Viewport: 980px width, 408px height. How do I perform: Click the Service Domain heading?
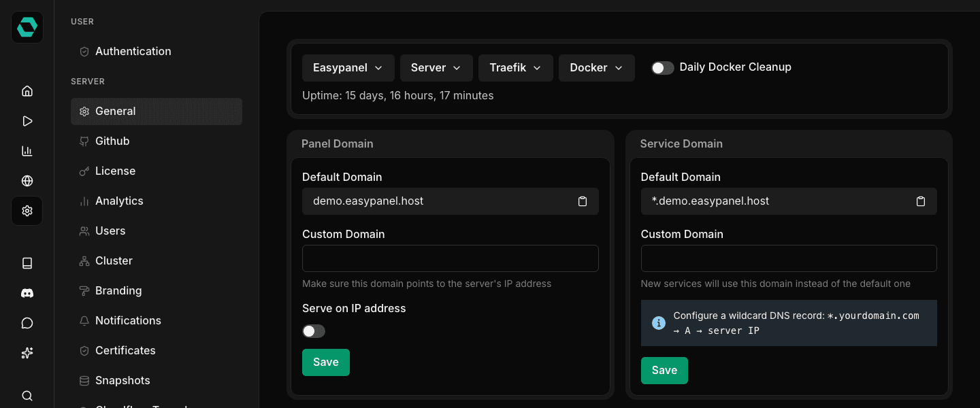[x=681, y=144]
